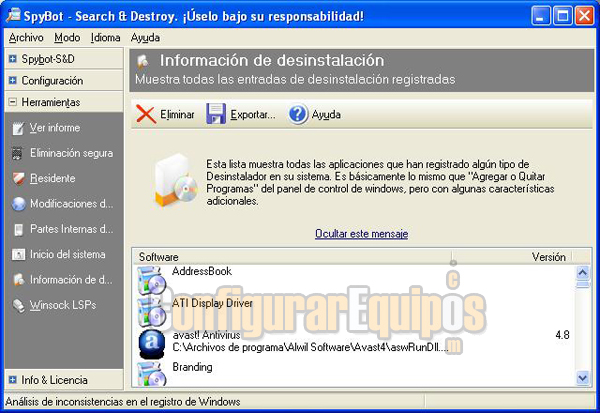The image size is (600, 413).
Task: Click the Eliminación segura shredder icon
Action: (17, 153)
